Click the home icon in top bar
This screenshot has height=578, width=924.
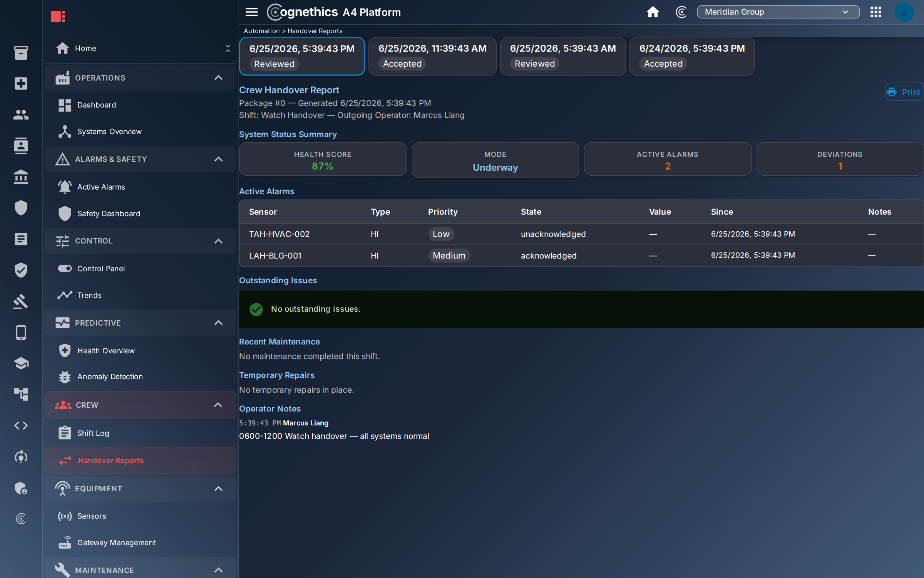653,12
